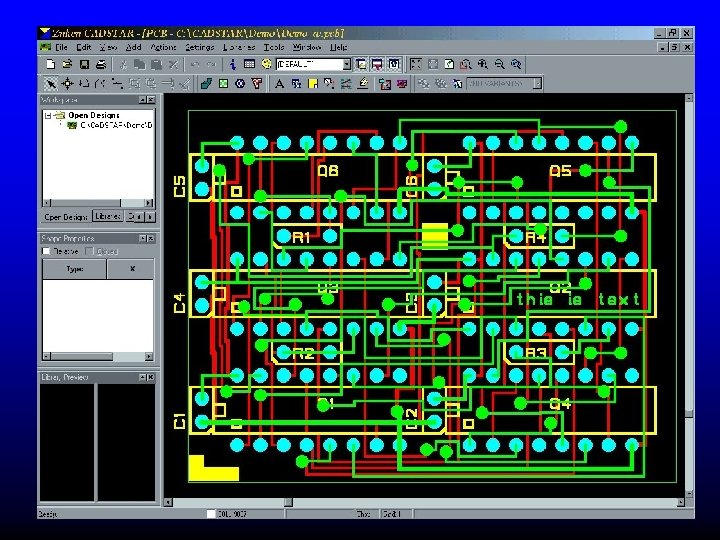This screenshot has height=540, width=720.
Task: Open the Help menu
Action: [x=338, y=47]
